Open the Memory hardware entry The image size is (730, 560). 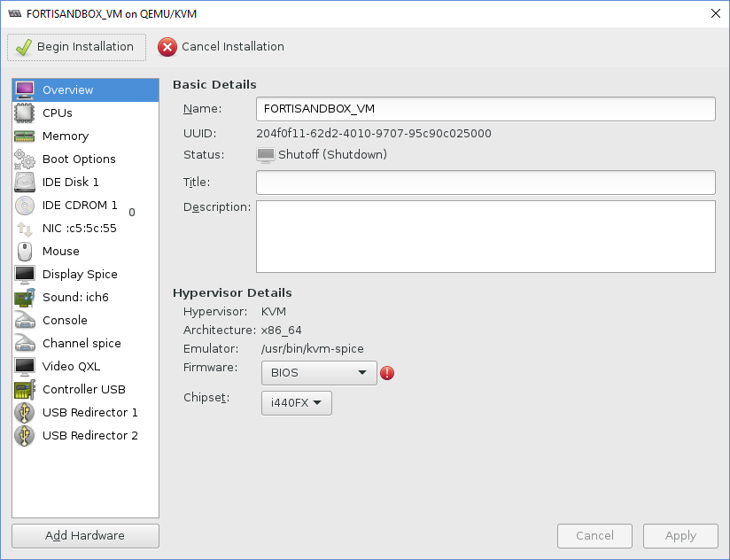click(86, 136)
